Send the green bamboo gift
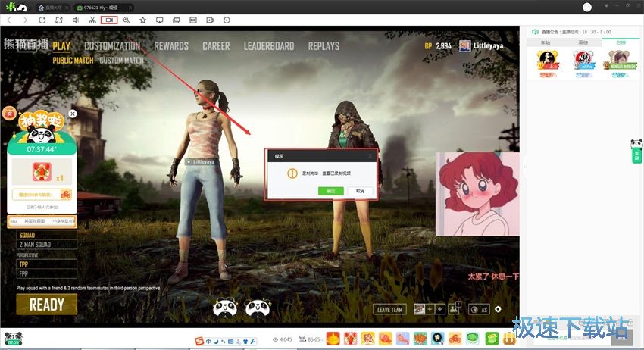Screen dimensions: 644x350 [x=492, y=339]
